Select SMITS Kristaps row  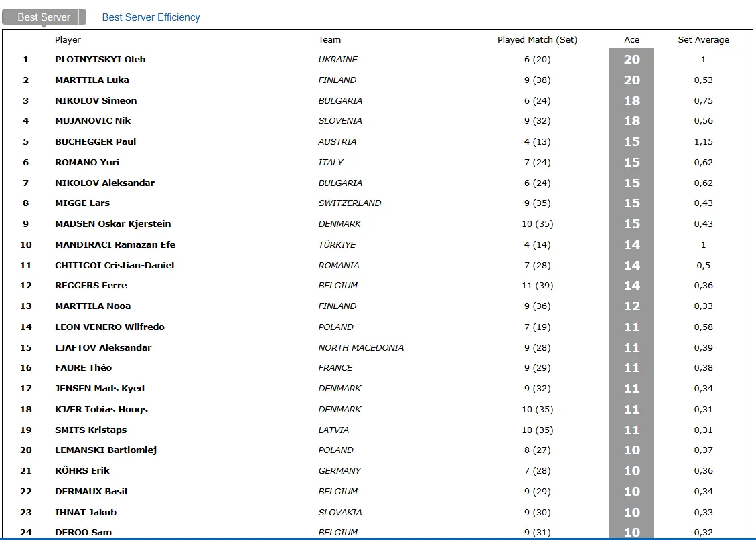click(x=378, y=430)
